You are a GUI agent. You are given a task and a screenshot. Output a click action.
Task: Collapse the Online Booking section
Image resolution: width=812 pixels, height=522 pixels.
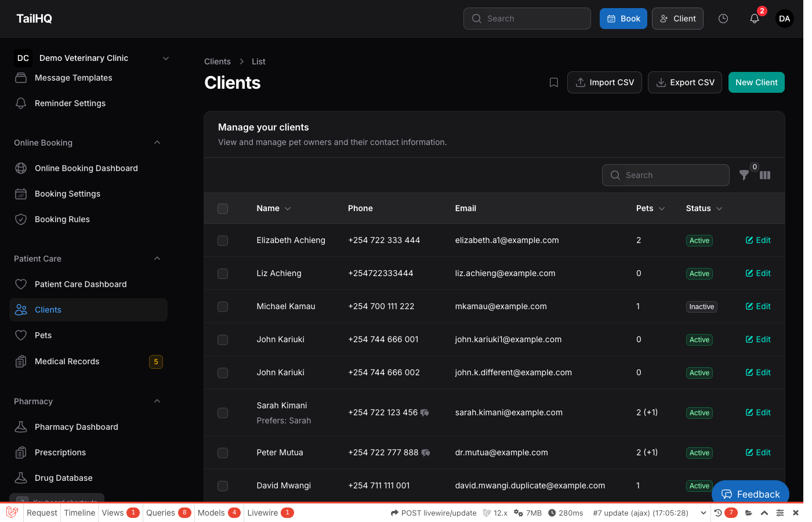coord(157,143)
